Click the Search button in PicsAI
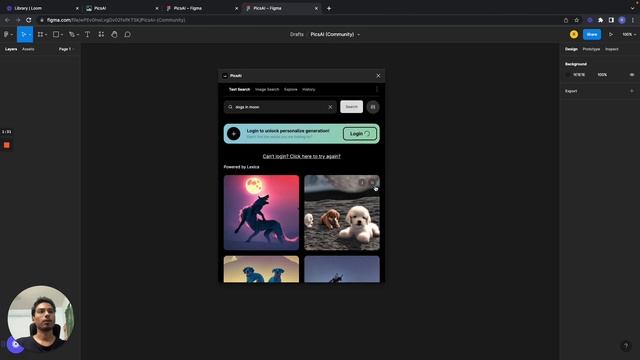640x360 pixels. (351, 107)
